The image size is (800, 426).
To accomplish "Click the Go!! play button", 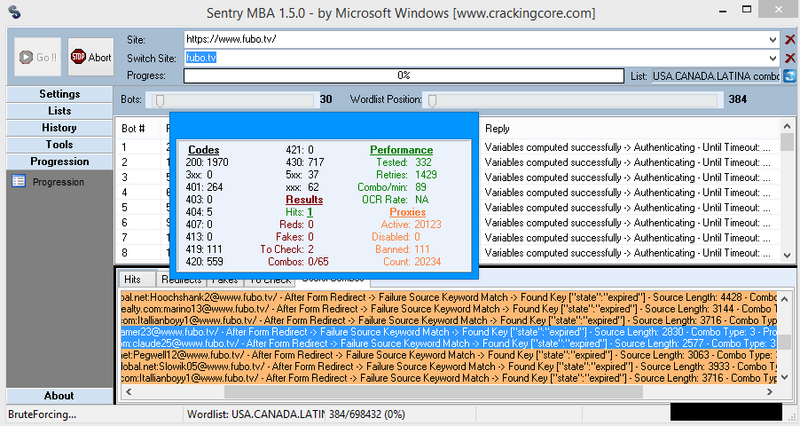I will tap(38, 57).
